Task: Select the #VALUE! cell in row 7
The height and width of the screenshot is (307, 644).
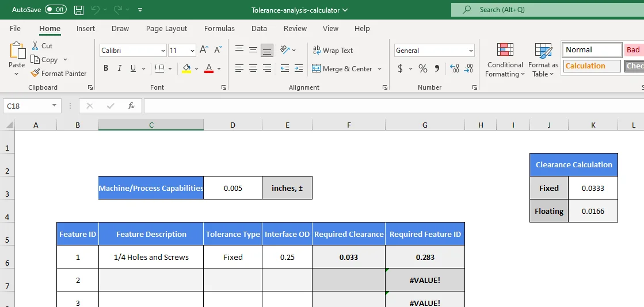Action: pyautogui.click(x=425, y=280)
